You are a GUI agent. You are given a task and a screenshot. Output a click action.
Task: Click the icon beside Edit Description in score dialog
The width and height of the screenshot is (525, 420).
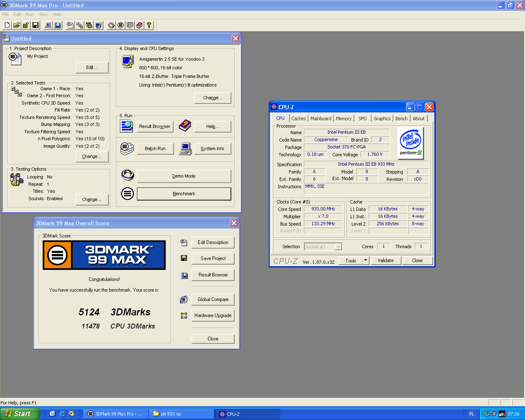pos(184,242)
